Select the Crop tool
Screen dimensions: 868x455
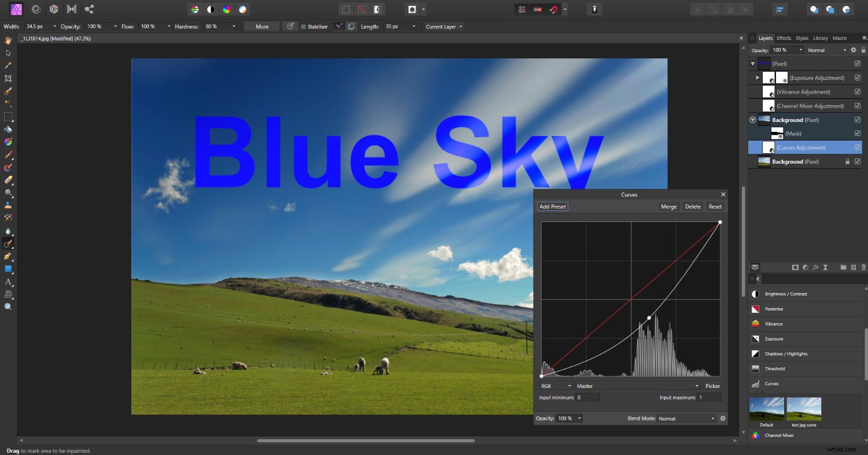8,78
